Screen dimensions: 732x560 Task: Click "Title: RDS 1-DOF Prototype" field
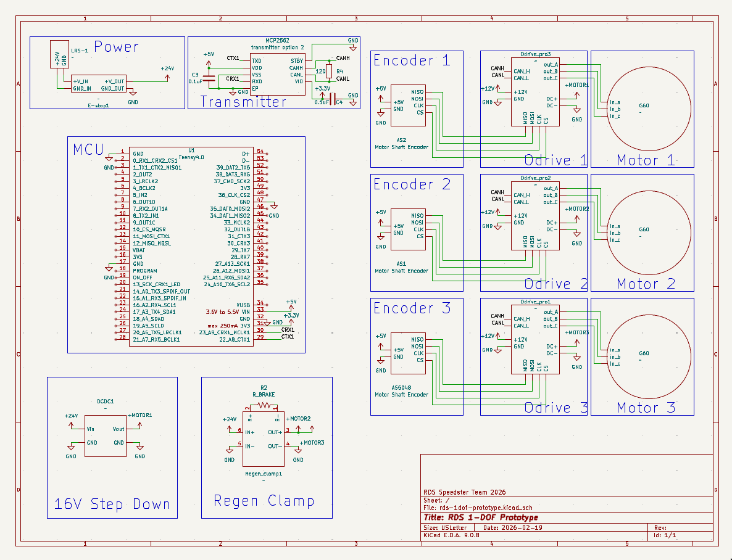point(481,517)
